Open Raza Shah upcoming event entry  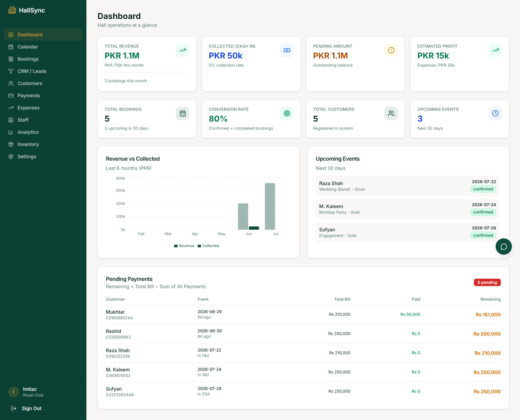407,186
